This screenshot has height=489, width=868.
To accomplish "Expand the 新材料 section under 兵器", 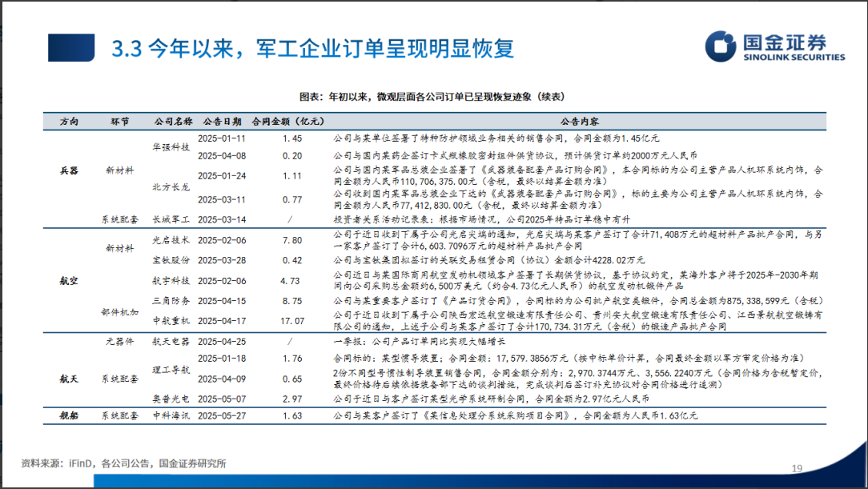I will [119, 169].
